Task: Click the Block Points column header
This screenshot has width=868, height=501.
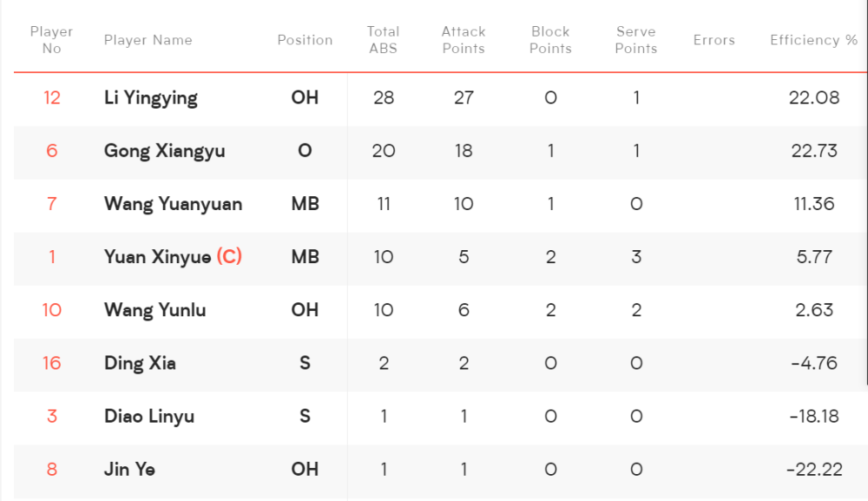Action: tap(550, 40)
